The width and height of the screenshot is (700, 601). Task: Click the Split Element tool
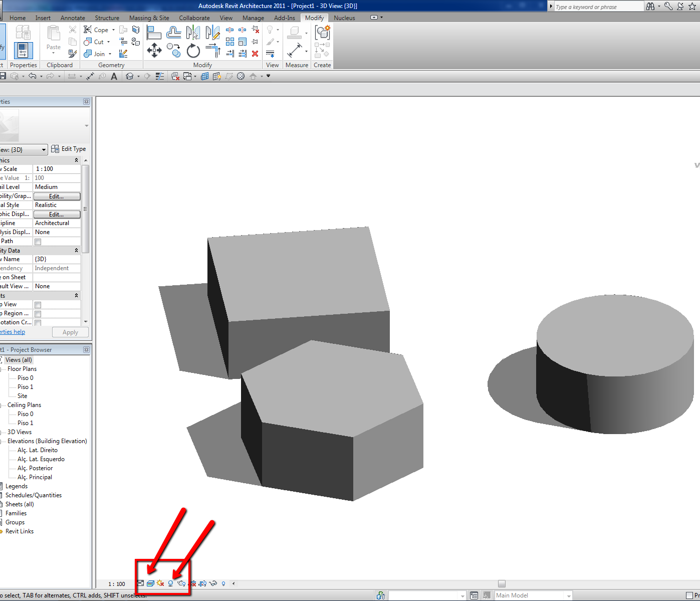tap(230, 30)
